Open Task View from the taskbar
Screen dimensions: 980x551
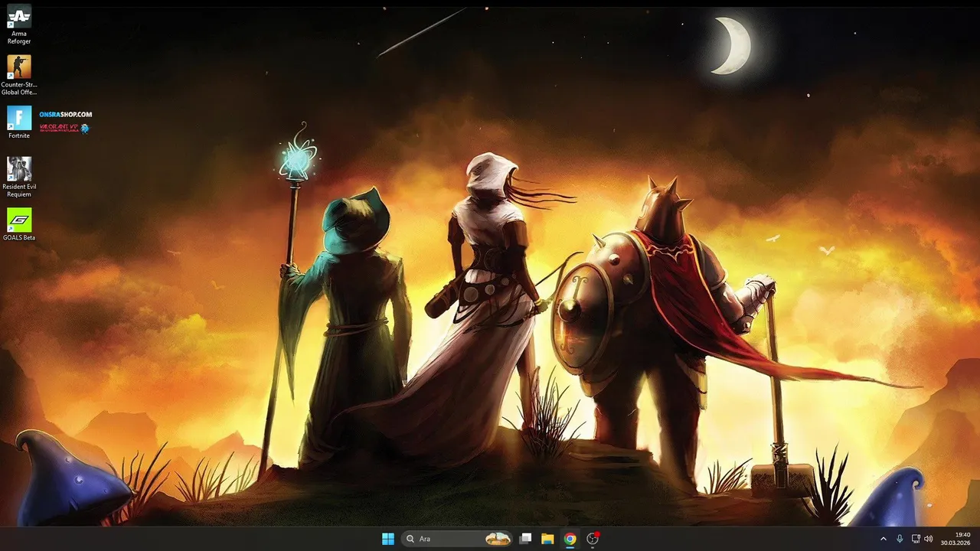525,539
